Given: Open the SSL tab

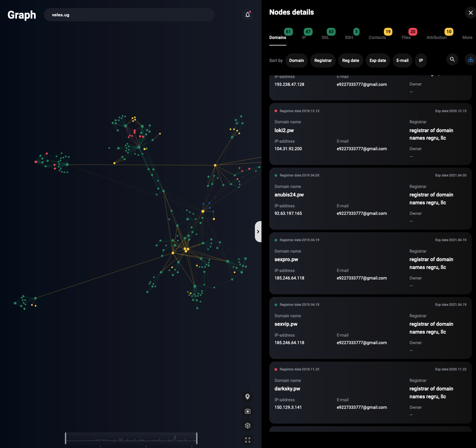Looking at the screenshot, I should [x=325, y=37].
